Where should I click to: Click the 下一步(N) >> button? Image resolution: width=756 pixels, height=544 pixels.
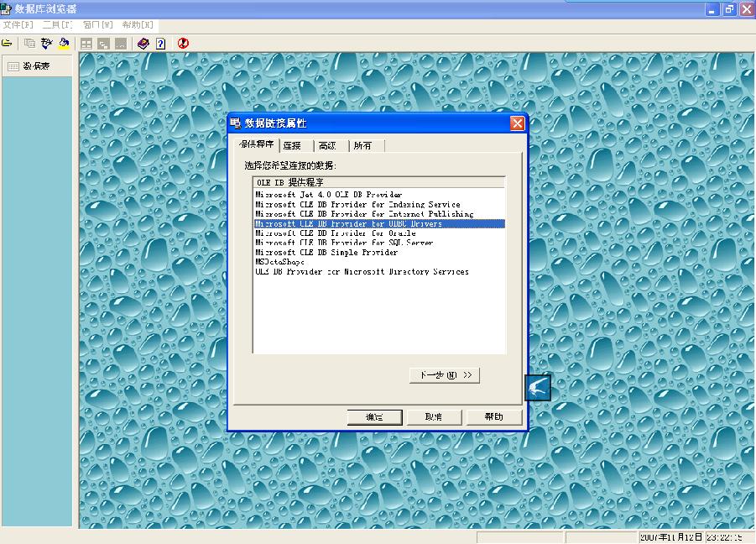click(x=445, y=375)
